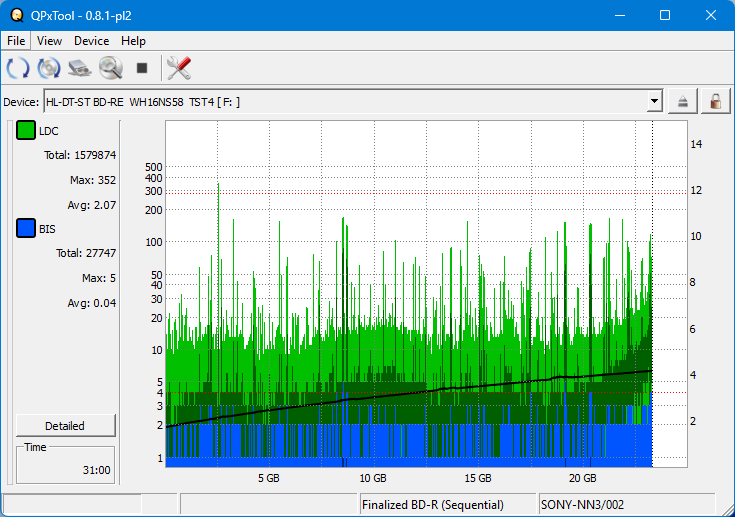This screenshot has width=735, height=517.
Task: Click the Device: label
Action: click(x=21, y=102)
